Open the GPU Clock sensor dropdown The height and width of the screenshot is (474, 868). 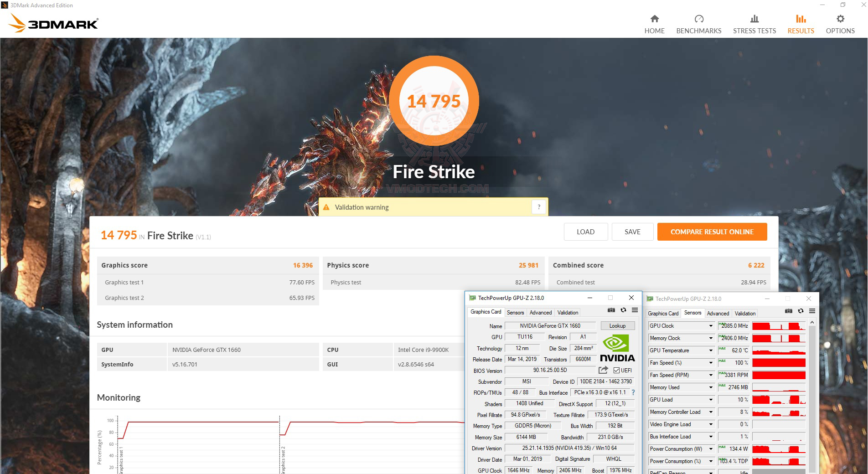[710, 325]
